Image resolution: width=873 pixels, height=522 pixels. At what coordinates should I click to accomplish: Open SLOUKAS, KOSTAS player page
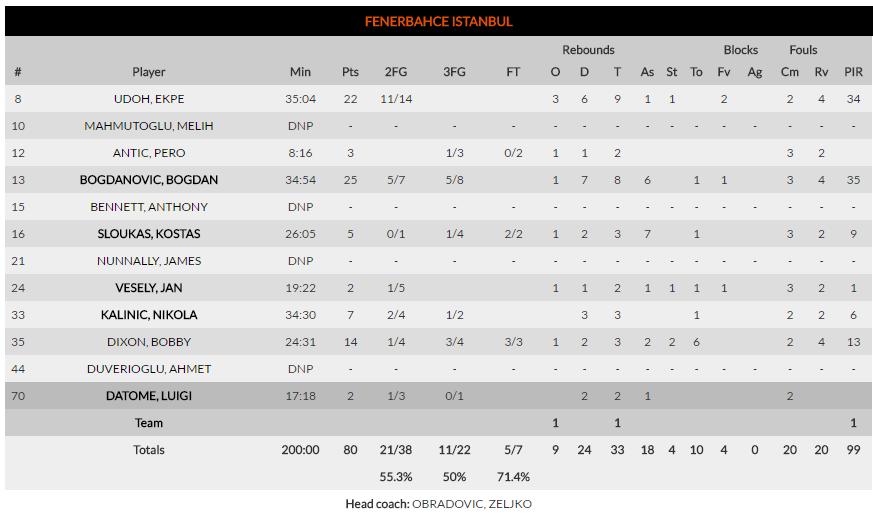[x=149, y=234]
